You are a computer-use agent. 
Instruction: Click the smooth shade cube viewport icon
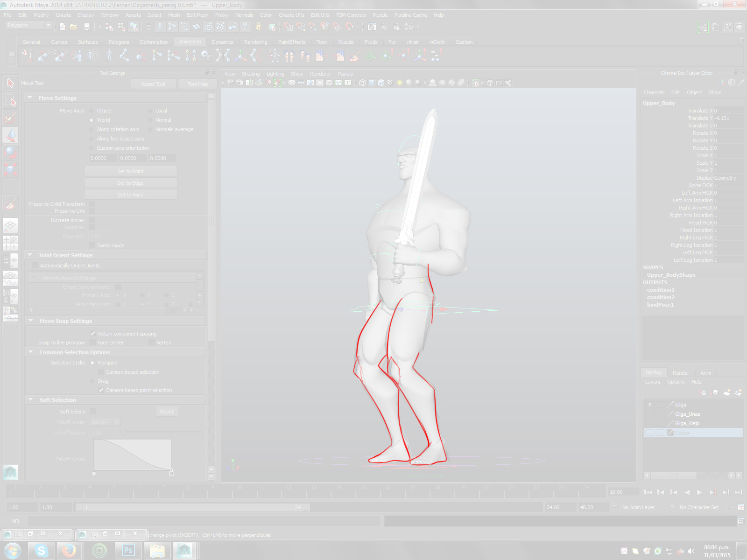click(x=372, y=83)
